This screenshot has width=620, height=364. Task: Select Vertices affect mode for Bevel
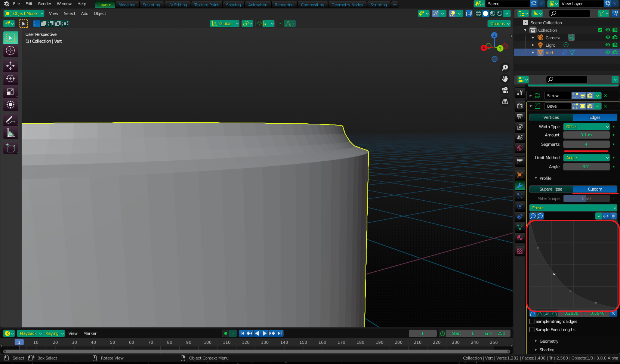551,117
